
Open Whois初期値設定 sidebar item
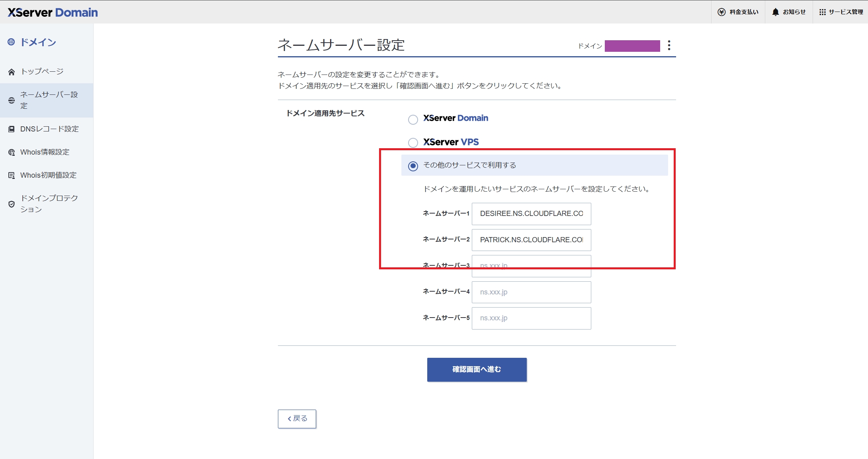[47, 175]
